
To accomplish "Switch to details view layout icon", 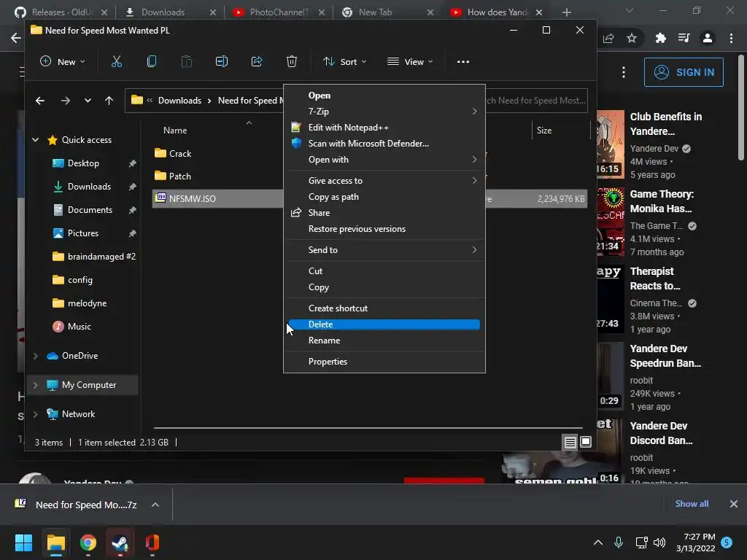I will click(x=570, y=443).
